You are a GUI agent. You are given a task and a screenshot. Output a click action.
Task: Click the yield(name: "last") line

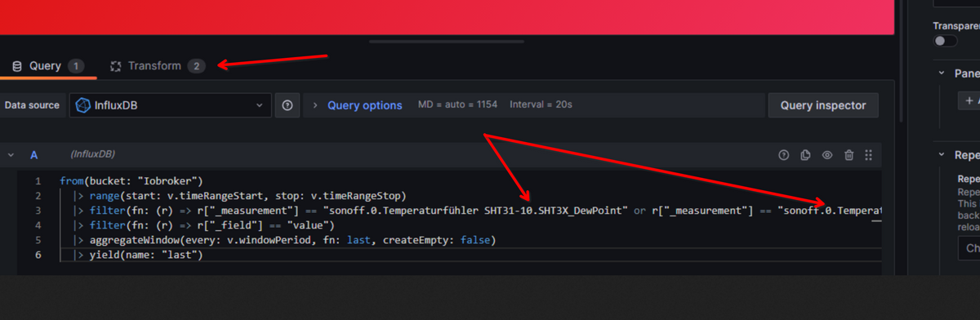coord(139,255)
